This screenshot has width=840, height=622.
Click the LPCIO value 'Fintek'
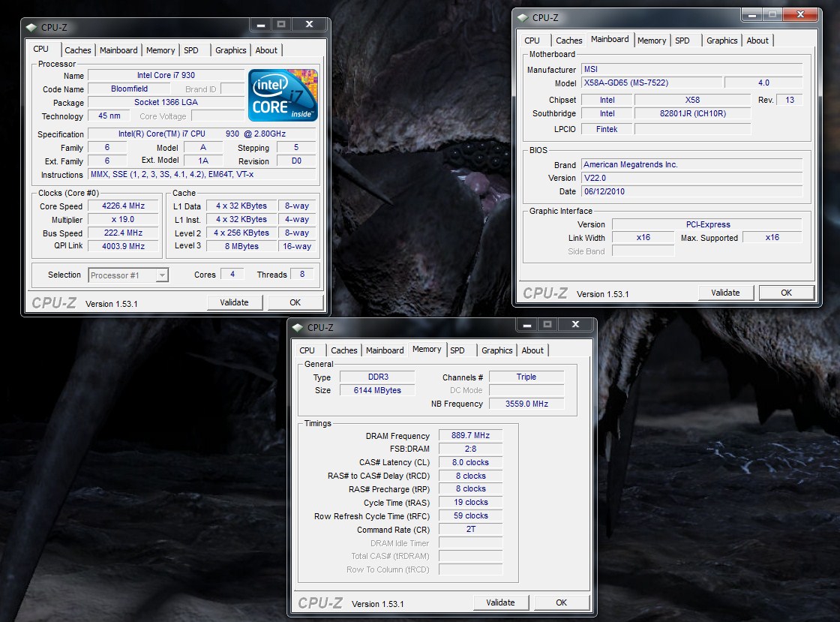pos(607,129)
